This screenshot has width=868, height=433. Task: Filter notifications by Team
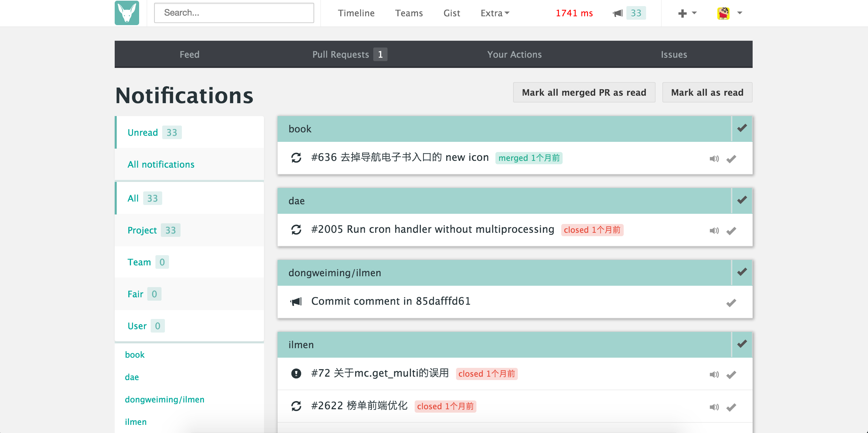(x=189, y=262)
